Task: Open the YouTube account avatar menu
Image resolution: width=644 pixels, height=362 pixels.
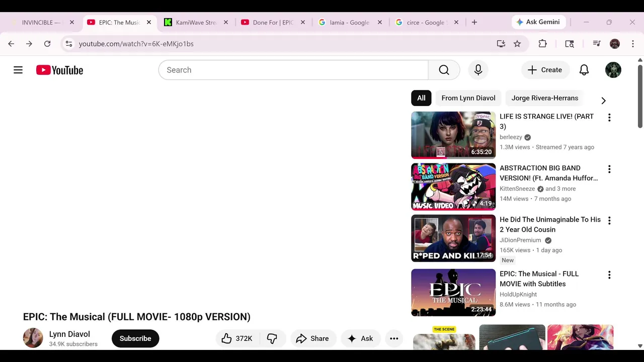Action: [613, 70]
